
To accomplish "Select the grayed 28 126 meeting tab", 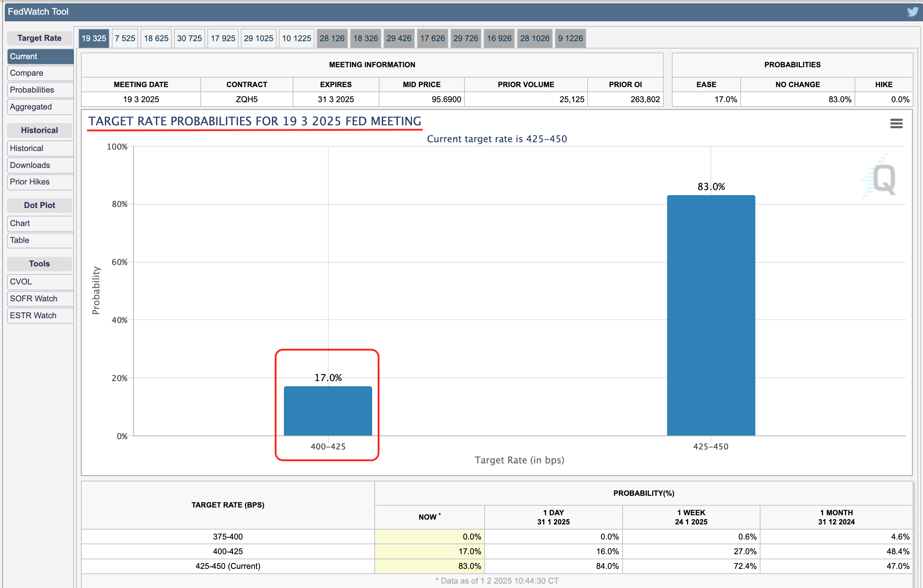I will coord(332,38).
